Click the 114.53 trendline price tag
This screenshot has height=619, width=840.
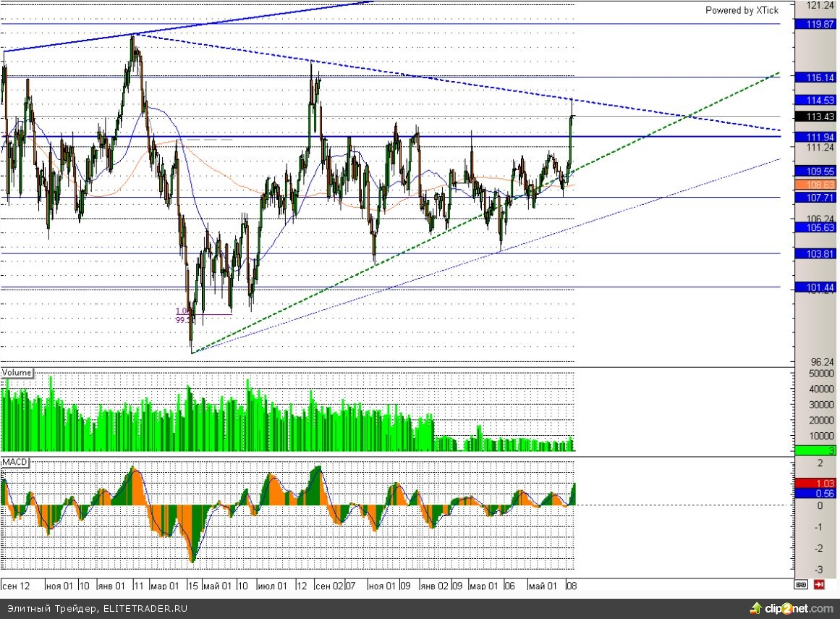[x=815, y=100]
